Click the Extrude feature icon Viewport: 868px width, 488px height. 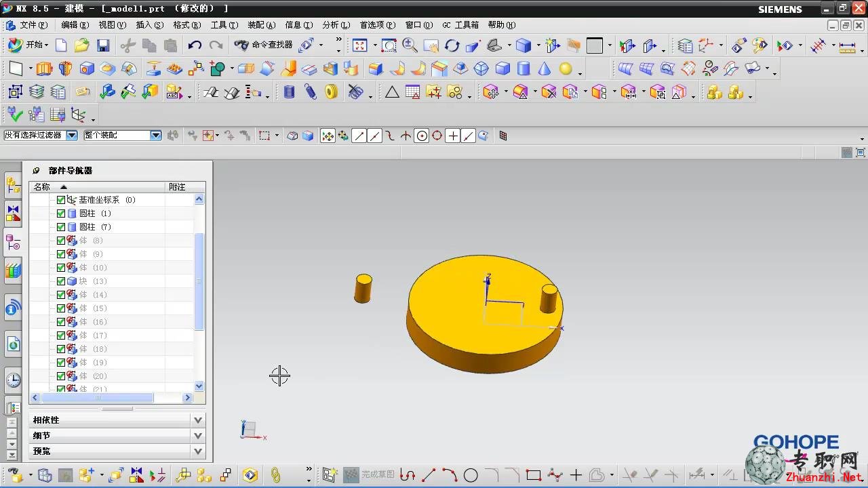pos(44,68)
